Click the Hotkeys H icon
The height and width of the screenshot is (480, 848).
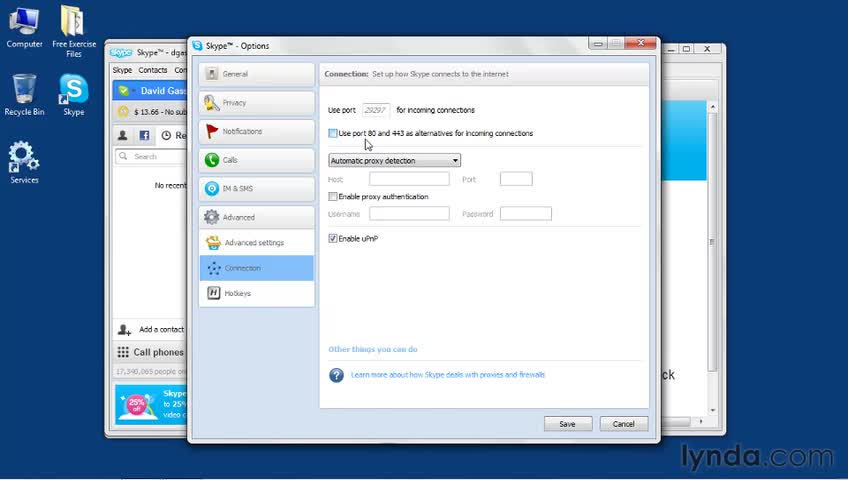pos(214,293)
